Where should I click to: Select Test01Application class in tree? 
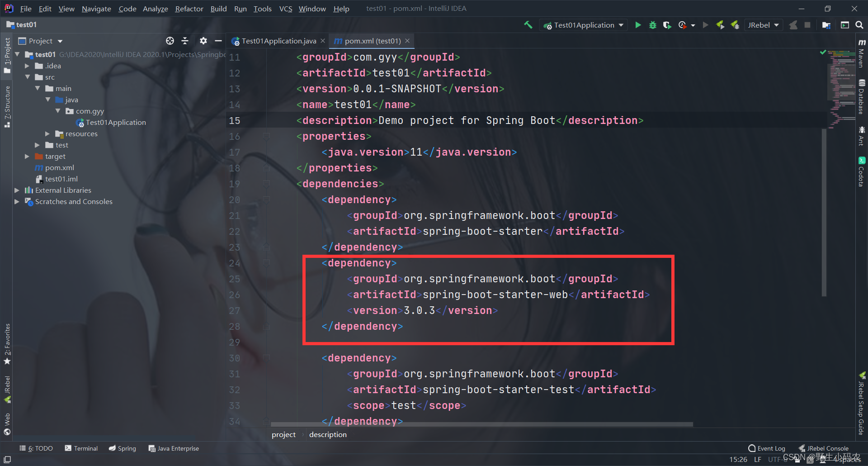116,123
